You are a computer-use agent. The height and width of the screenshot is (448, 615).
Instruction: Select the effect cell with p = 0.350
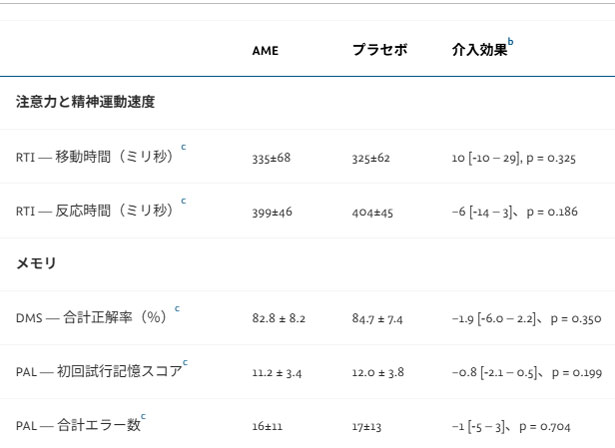point(526,319)
